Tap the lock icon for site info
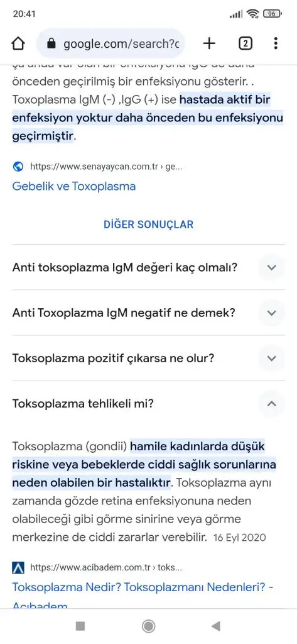297x644 pixels. [x=51, y=43]
